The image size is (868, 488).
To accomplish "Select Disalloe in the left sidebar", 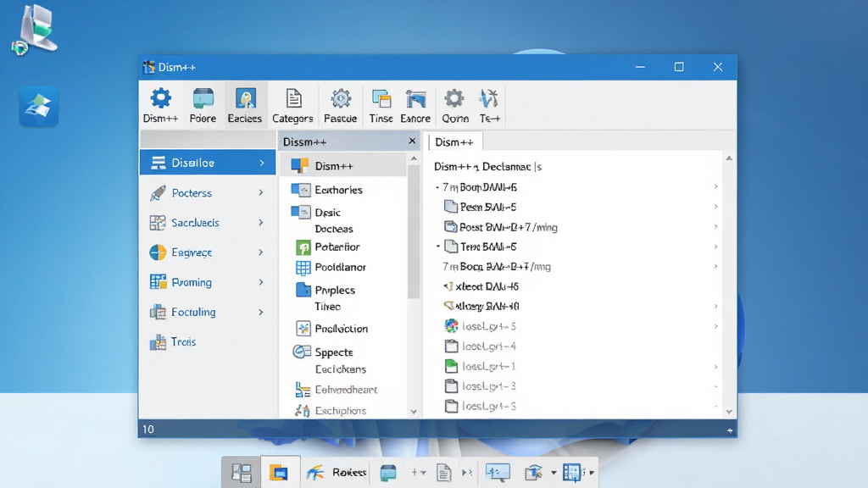I will tap(208, 163).
